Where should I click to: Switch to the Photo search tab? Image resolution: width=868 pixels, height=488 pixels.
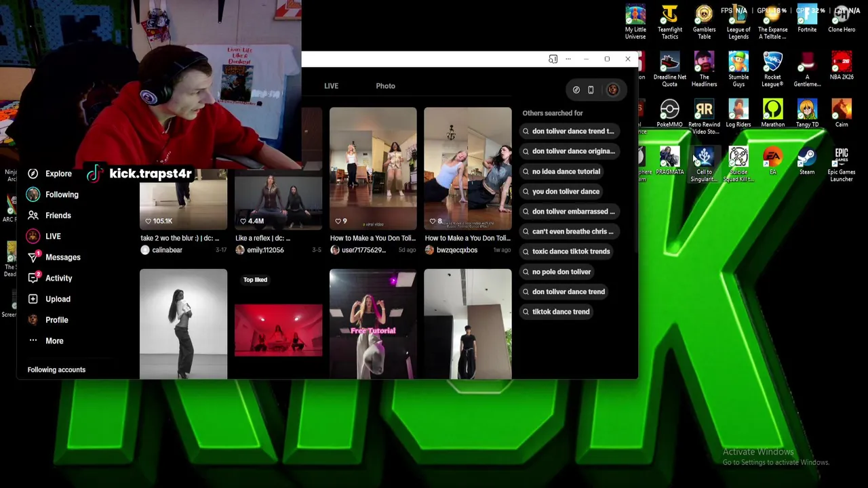pyautogui.click(x=385, y=86)
